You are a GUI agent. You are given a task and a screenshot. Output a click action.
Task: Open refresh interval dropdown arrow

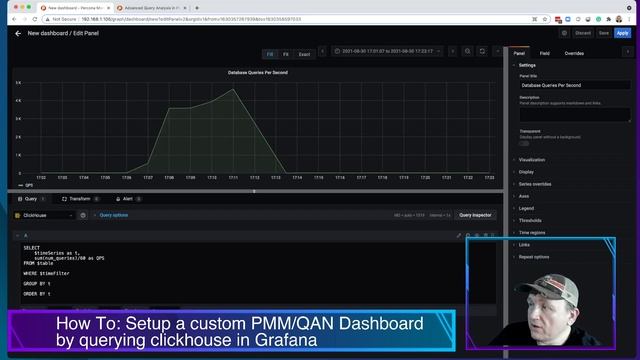coord(497,51)
